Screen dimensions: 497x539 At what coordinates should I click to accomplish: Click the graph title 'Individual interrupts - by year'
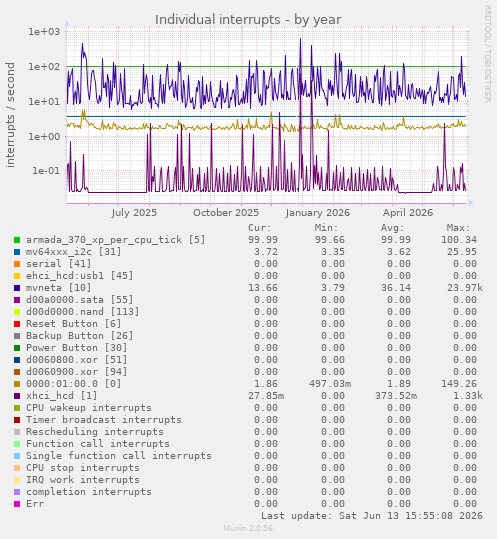pyautogui.click(x=248, y=20)
